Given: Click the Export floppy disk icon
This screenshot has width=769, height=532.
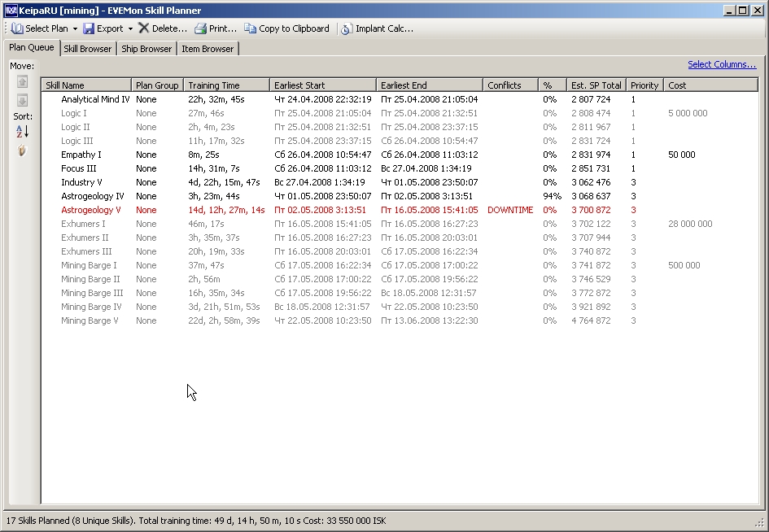Looking at the screenshot, I should [88, 28].
